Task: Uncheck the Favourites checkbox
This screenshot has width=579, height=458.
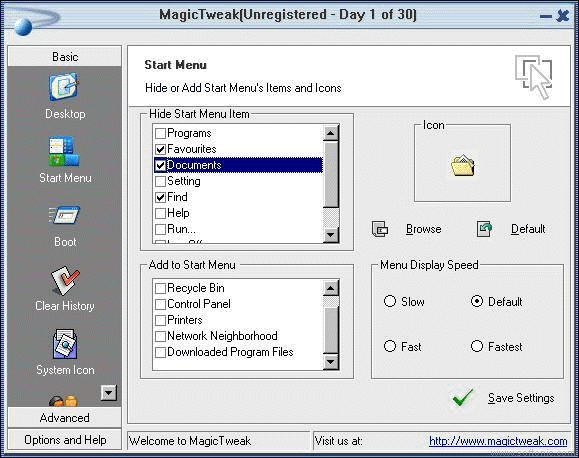Action: (x=160, y=149)
